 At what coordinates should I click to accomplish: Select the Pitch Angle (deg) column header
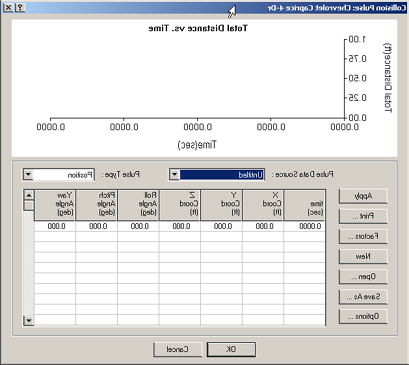click(96, 205)
